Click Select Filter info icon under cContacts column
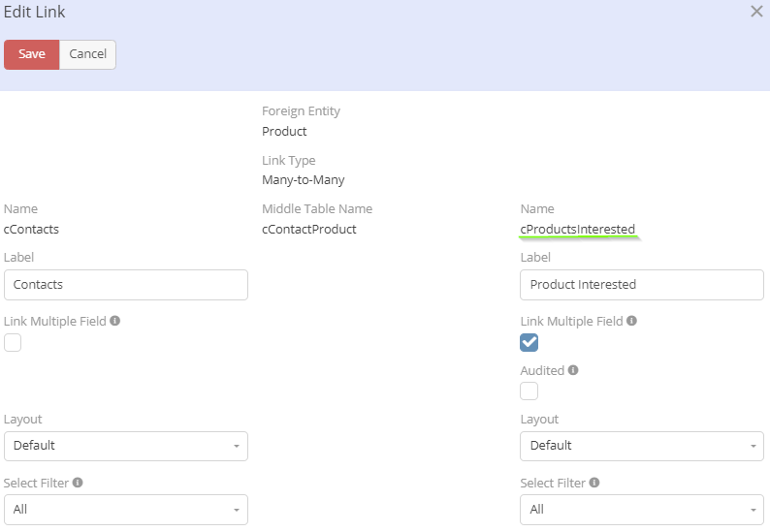Screen dimensions: 770x532 78,483
